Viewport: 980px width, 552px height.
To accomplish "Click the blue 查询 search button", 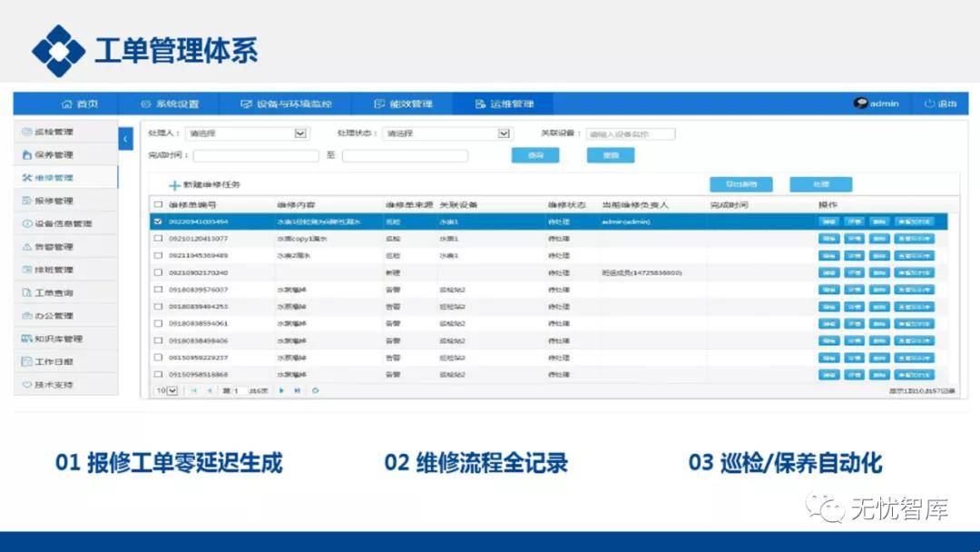I will tap(535, 155).
